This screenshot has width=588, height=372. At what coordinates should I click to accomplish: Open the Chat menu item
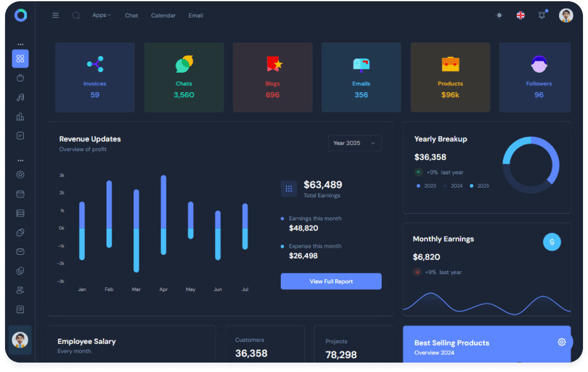pos(131,16)
